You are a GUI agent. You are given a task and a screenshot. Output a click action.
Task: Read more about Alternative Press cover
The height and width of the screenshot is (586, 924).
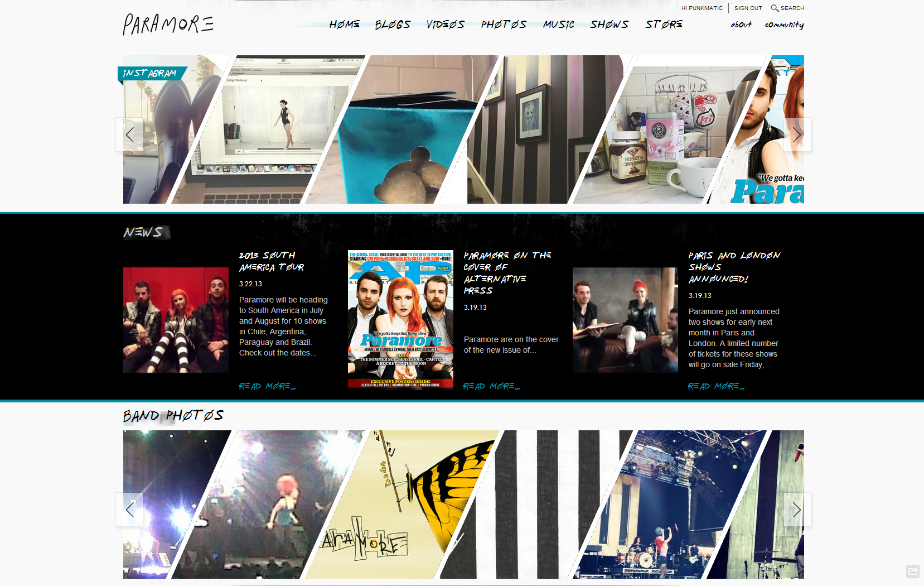491,386
